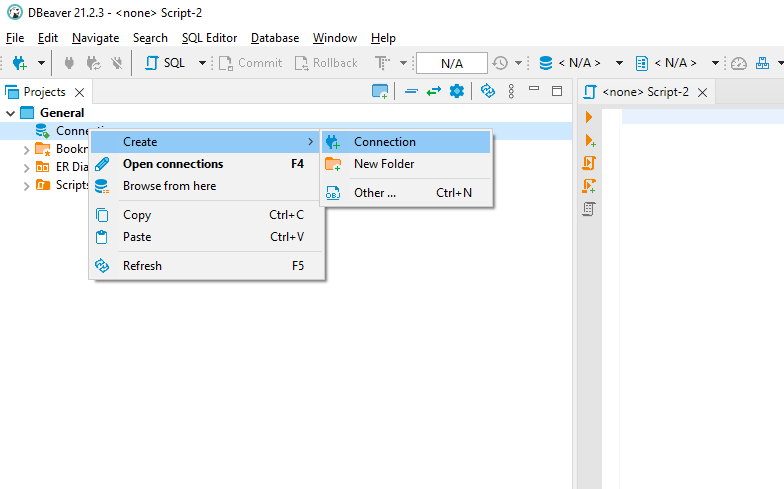
Task: Click into the SQL script editor area
Action: (x=702, y=300)
